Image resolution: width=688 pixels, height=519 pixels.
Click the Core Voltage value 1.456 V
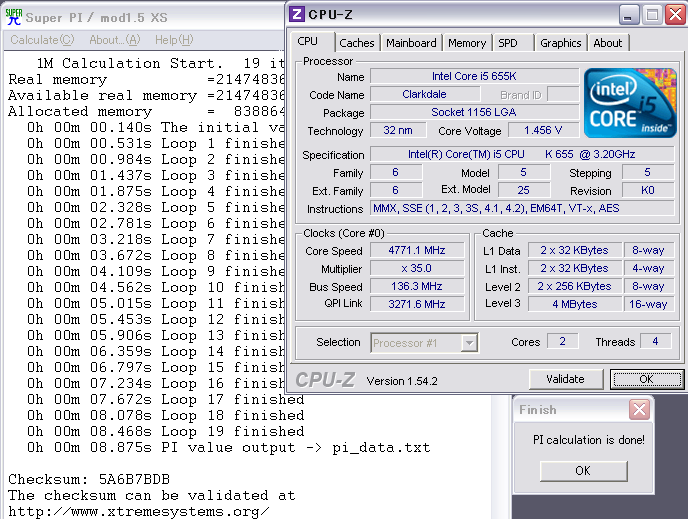coord(543,130)
